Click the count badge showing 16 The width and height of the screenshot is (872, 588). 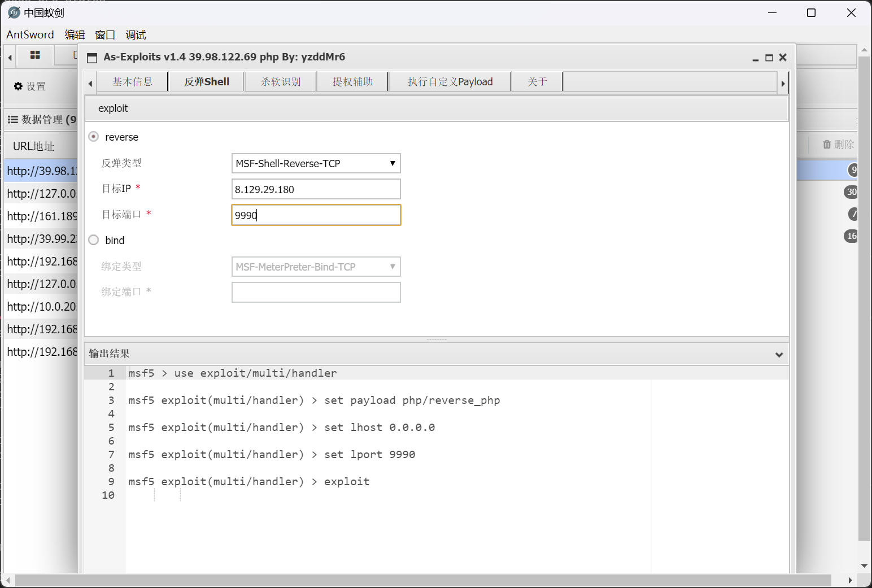(851, 236)
